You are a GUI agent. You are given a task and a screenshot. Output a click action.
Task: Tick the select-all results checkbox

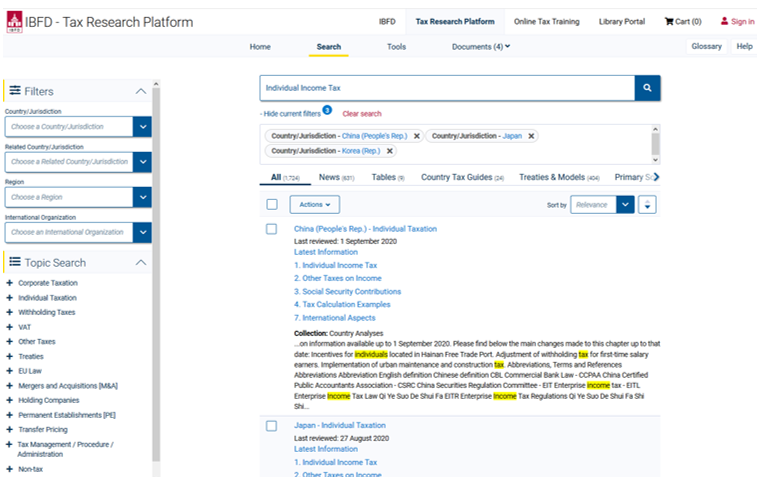[x=272, y=204]
